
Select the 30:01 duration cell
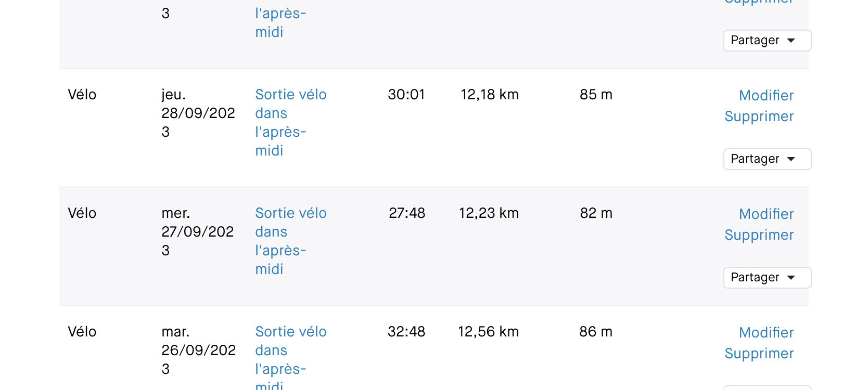[406, 95]
